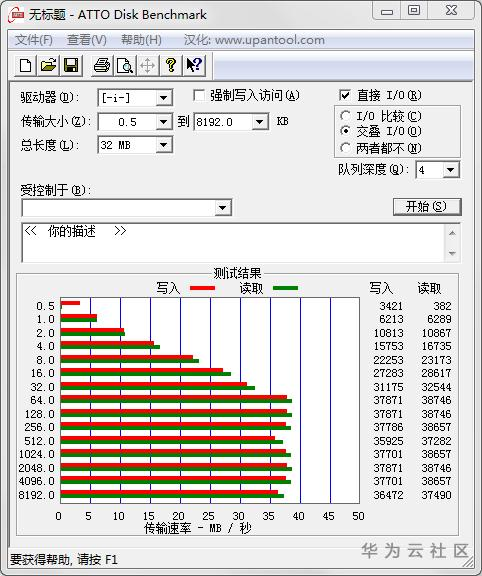Select the 两者都不 radio option
This screenshot has height=576, width=482.
tap(345, 148)
